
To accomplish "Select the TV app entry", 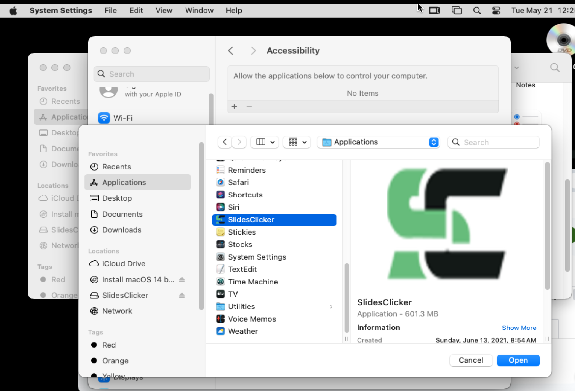I will click(274, 294).
